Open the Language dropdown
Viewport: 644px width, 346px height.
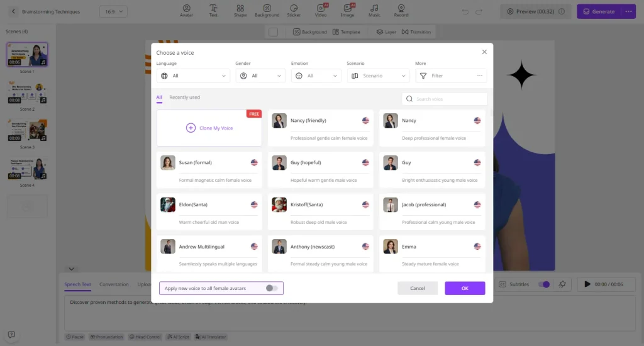point(193,75)
